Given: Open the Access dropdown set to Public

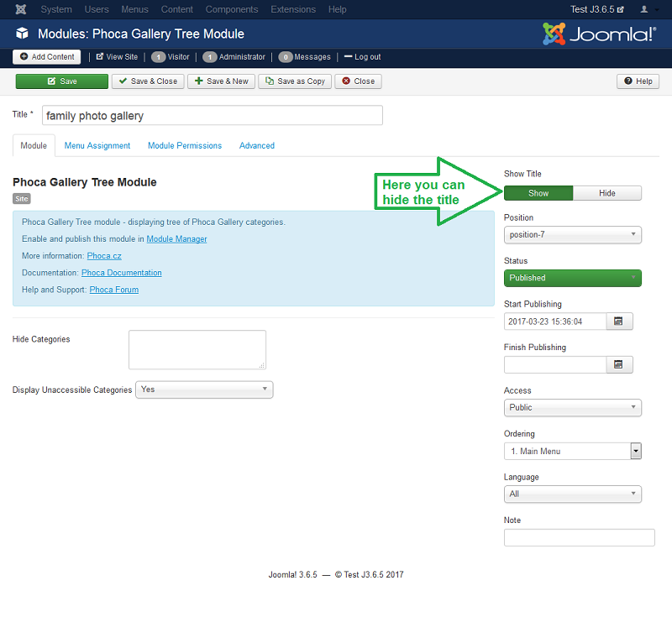Looking at the screenshot, I should coord(572,408).
